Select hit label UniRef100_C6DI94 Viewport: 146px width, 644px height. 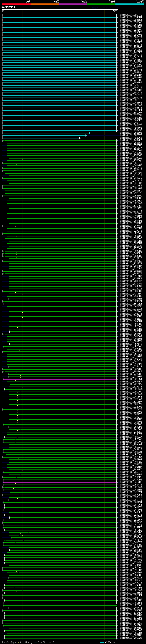(x=131, y=502)
